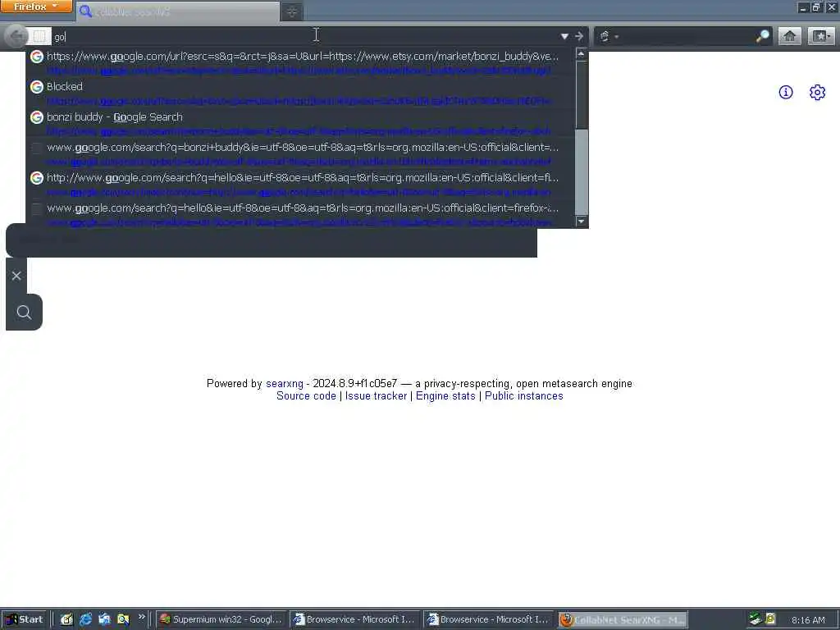Click the site identity icon in address bar
Viewport: 840px width, 630px height.
[x=39, y=36]
